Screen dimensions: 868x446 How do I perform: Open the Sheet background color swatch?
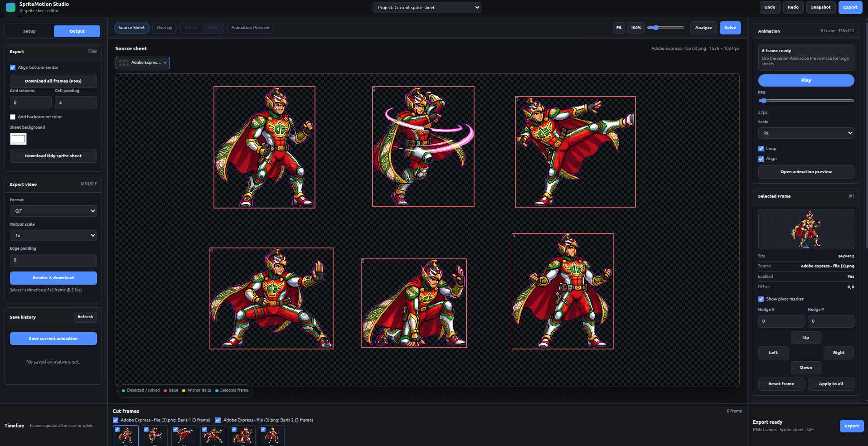pyautogui.click(x=18, y=139)
